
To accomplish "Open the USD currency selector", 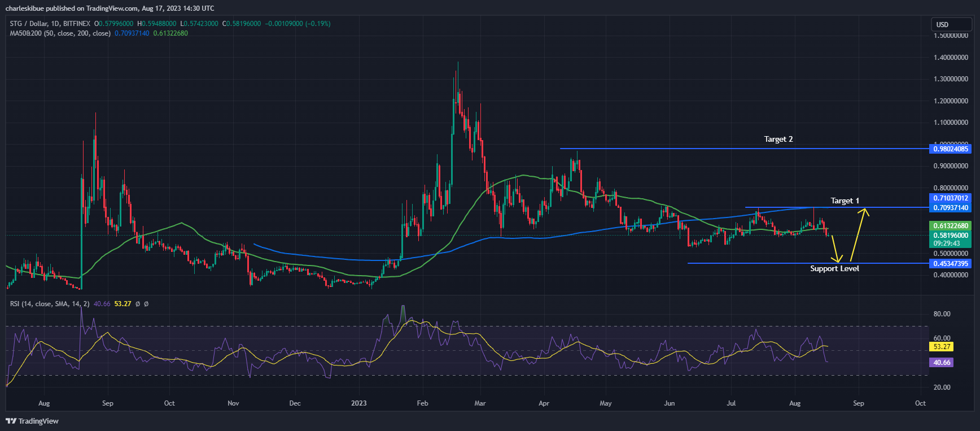I will [951, 24].
